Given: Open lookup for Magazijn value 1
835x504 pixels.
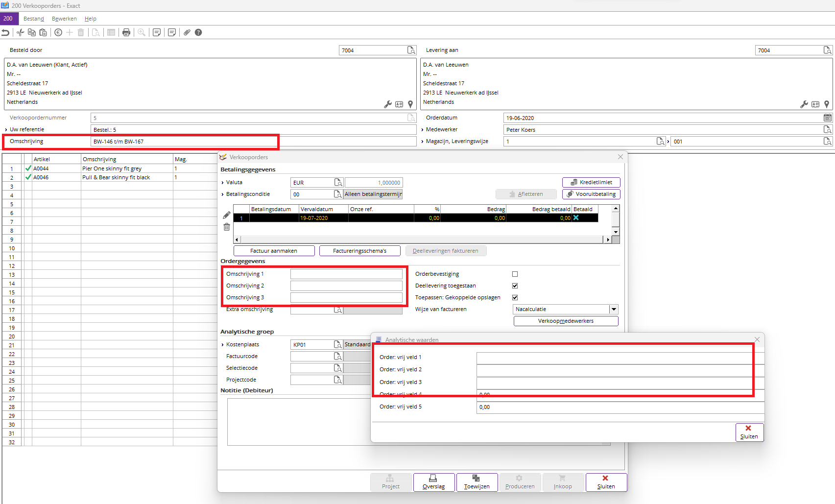Looking at the screenshot, I should 660,142.
